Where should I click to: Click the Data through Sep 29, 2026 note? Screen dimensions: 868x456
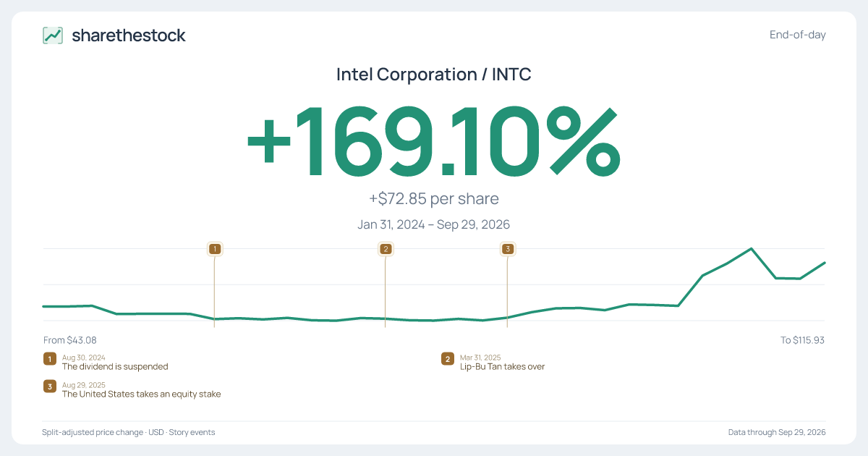pos(777,432)
